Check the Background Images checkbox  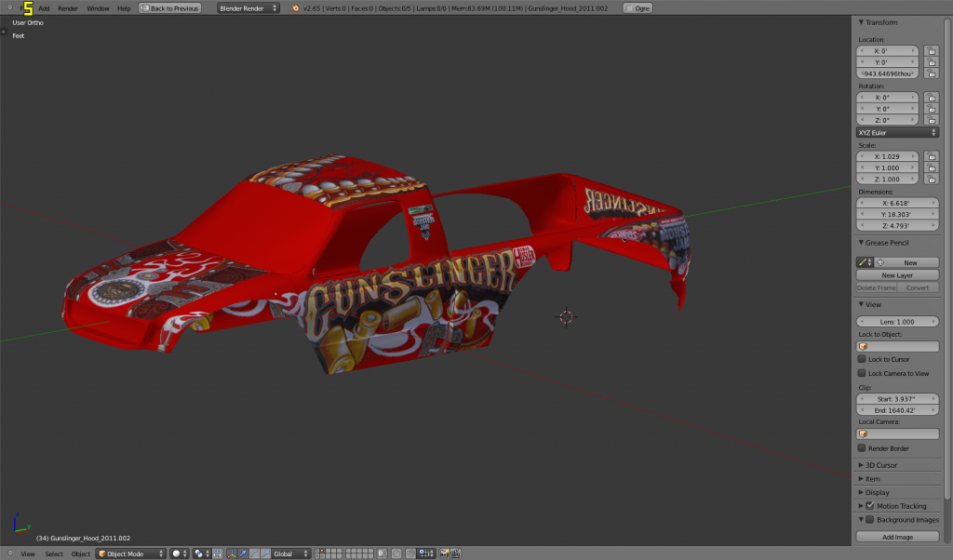(870, 519)
